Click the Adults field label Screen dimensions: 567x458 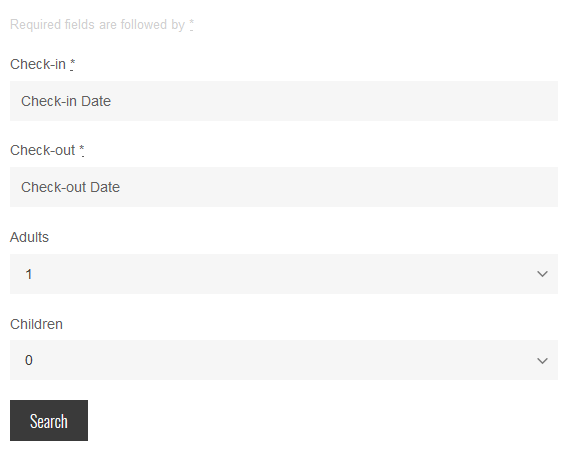(29, 237)
